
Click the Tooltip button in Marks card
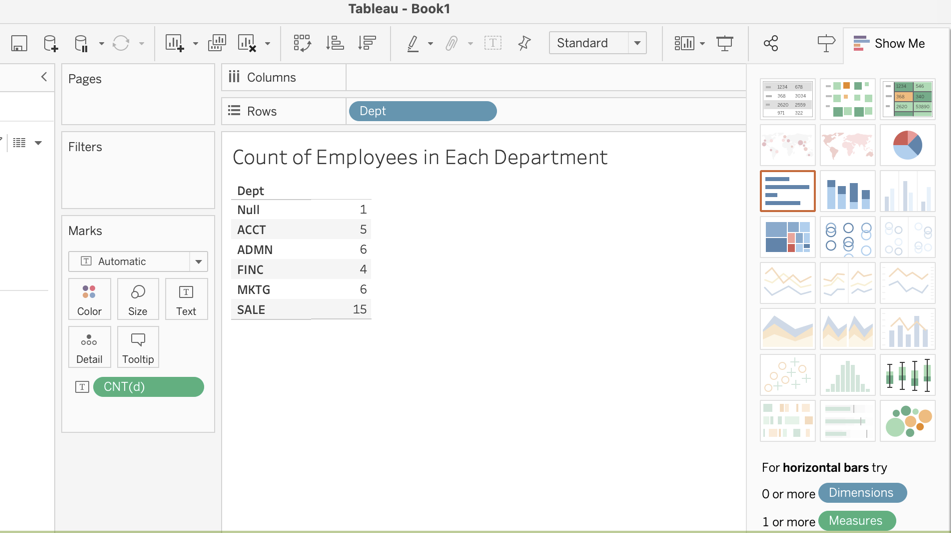tap(138, 347)
